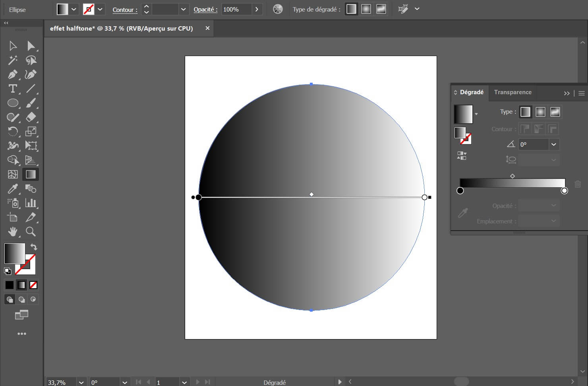Select the Eraser tool
This screenshot has height=386, width=588.
click(x=31, y=117)
